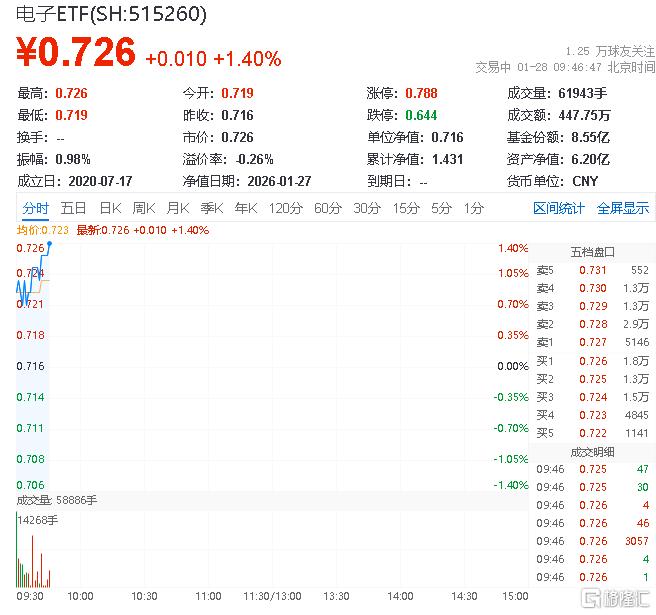Image resolution: width=656 pixels, height=615 pixels.
Task: Click 溢价率 value -0.26%
Action: coord(254,159)
